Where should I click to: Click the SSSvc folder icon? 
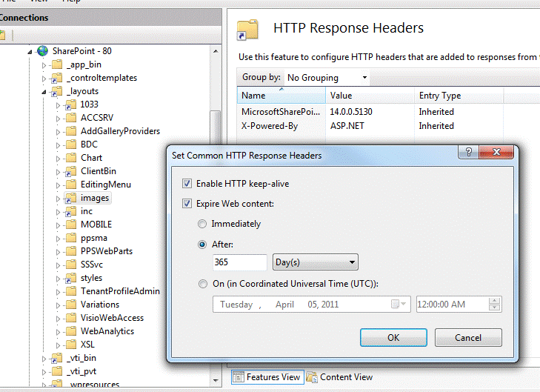71,265
